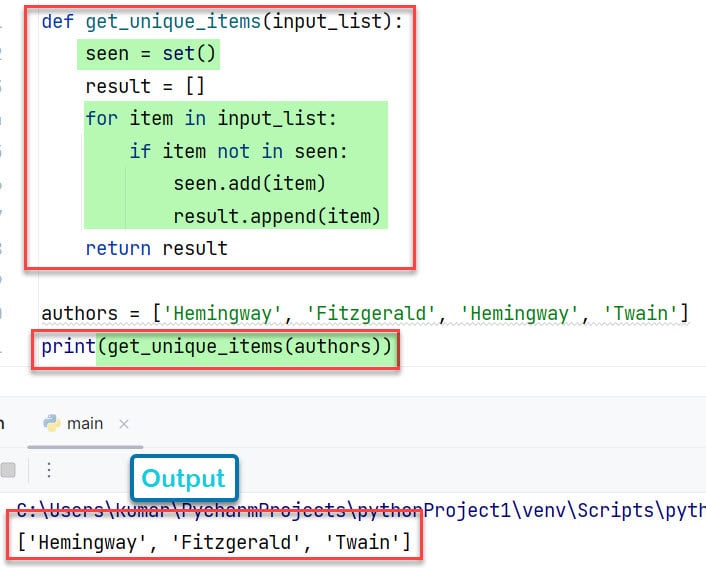The image size is (706, 568).
Task: Click the 'result.append(item)' statement
Action: point(277,216)
